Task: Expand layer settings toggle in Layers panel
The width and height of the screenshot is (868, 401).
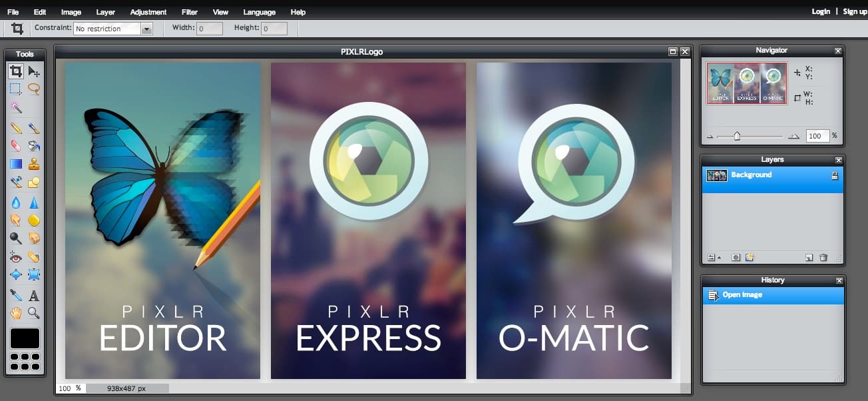Action: [x=713, y=257]
